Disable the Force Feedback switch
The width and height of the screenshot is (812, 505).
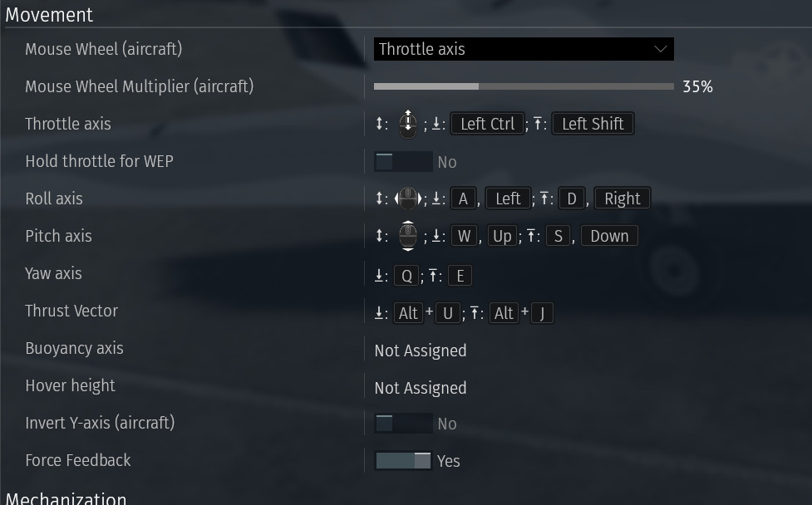(x=403, y=461)
